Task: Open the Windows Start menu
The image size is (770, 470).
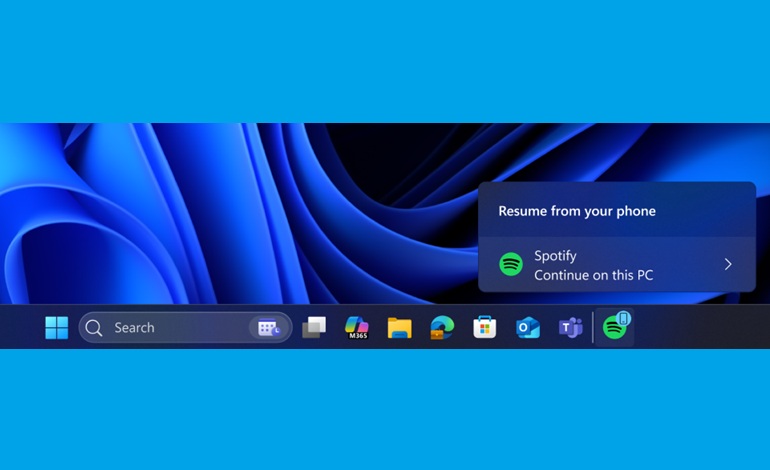Action: coord(56,328)
